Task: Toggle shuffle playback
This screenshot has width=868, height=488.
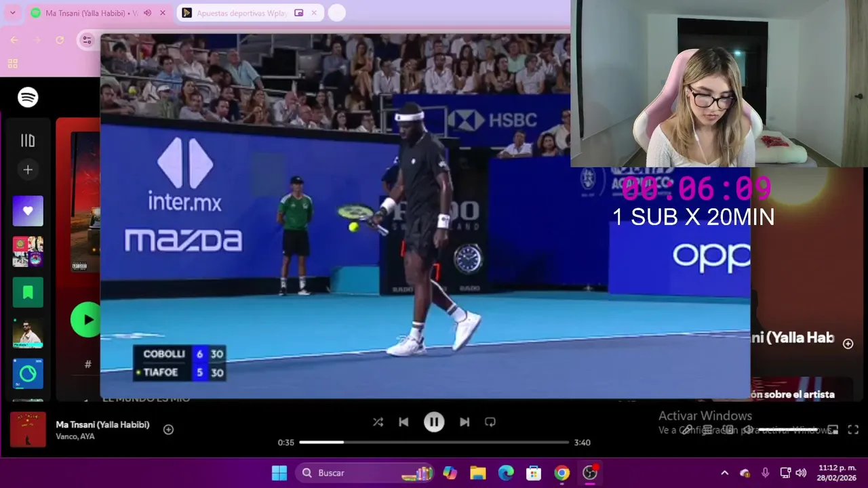Action: tap(378, 422)
